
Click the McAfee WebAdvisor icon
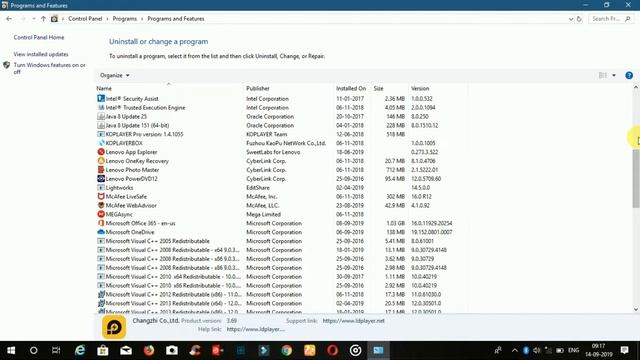point(101,205)
